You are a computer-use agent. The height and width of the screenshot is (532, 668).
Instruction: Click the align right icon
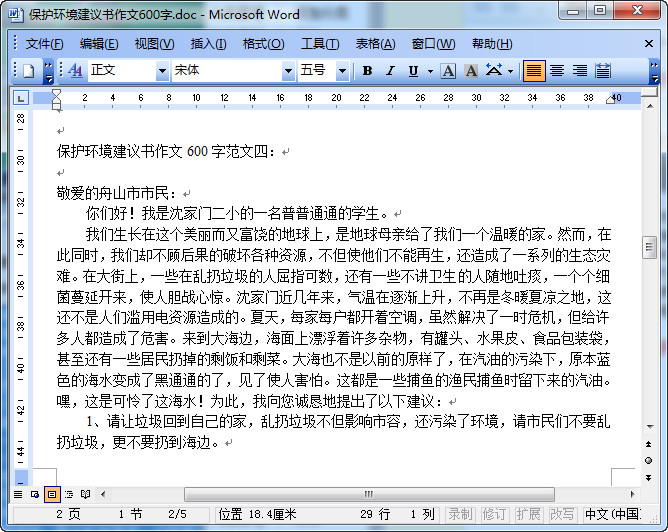pyautogui.click(x=579, y=71)
